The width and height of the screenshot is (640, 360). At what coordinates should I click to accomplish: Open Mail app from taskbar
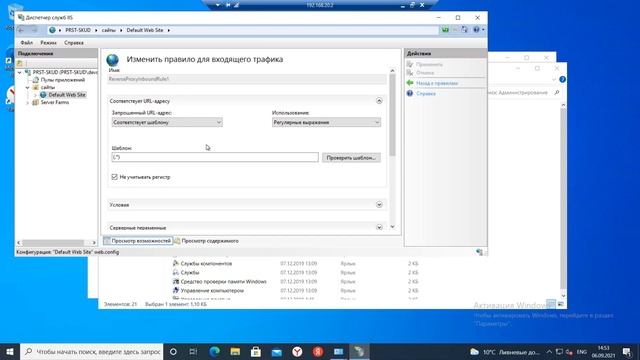276,351
